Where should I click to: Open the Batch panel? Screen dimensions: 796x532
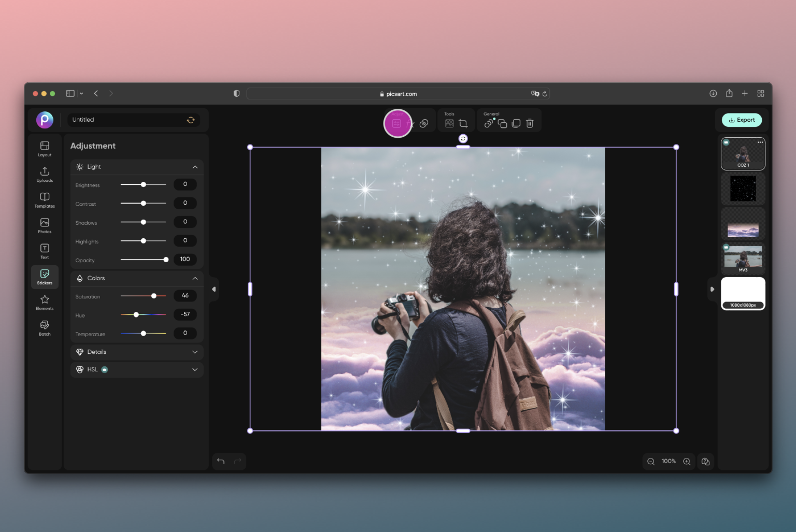[x=45, y=327]
